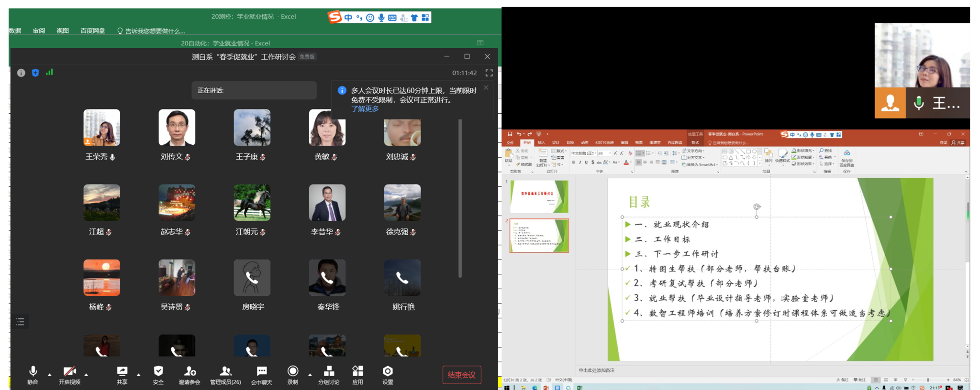Open the meeting 设置 settings icon
Viewport: 980px width, 390px height.
click(388, 374)
